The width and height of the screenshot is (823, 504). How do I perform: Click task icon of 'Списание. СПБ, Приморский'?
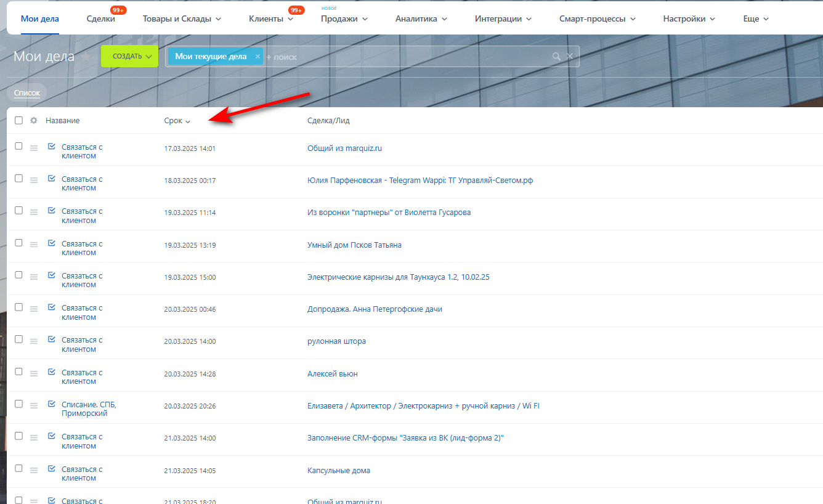tap(52, 404)
